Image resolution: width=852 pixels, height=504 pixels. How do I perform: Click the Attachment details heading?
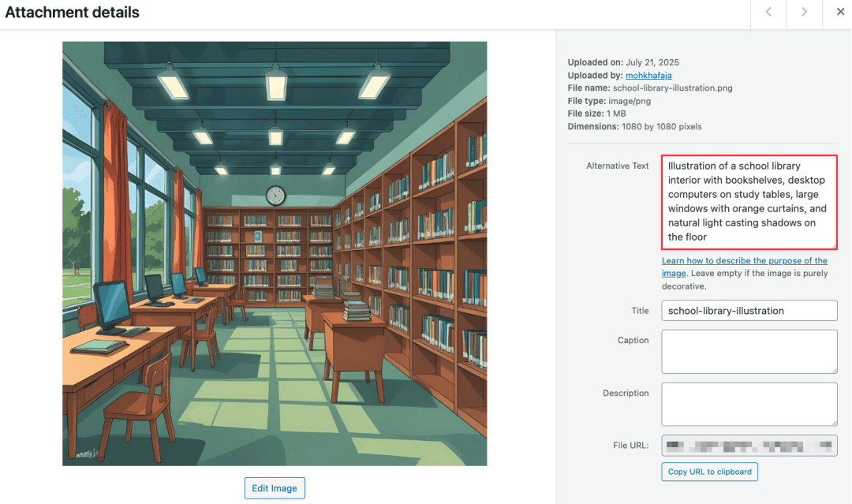72,13
